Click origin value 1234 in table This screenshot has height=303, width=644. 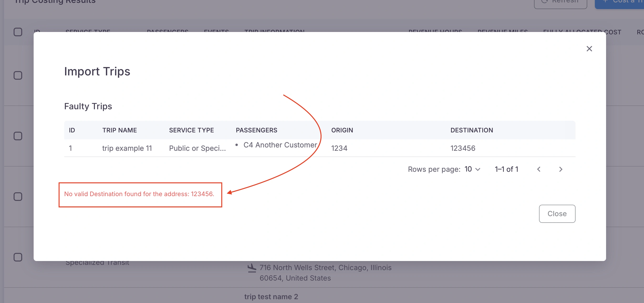click(339, 148)
